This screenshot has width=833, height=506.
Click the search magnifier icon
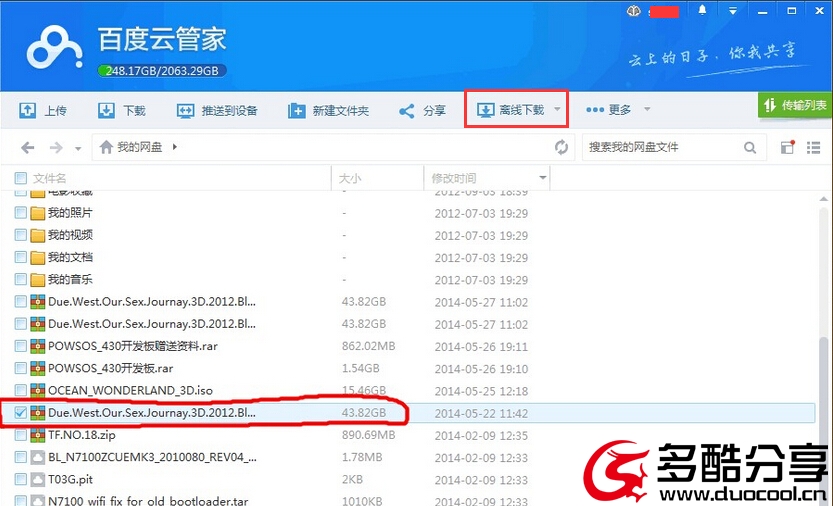(x=750, y=147)
